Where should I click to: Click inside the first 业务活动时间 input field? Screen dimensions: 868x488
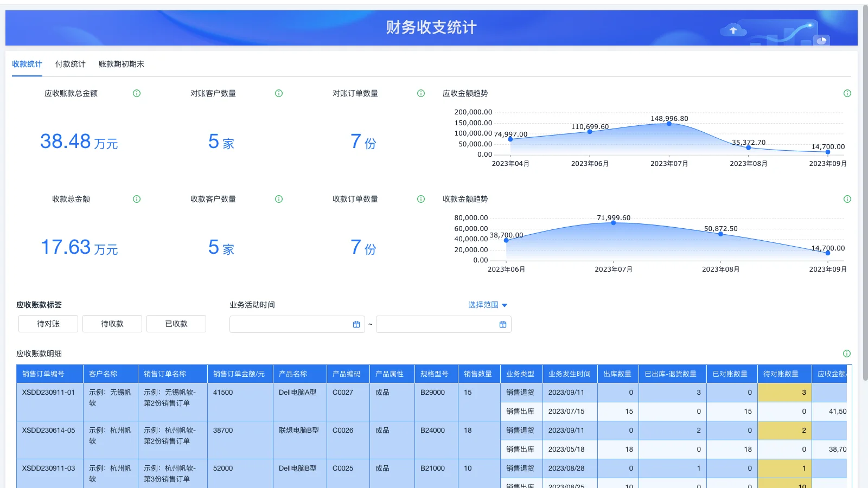(288, 324)
